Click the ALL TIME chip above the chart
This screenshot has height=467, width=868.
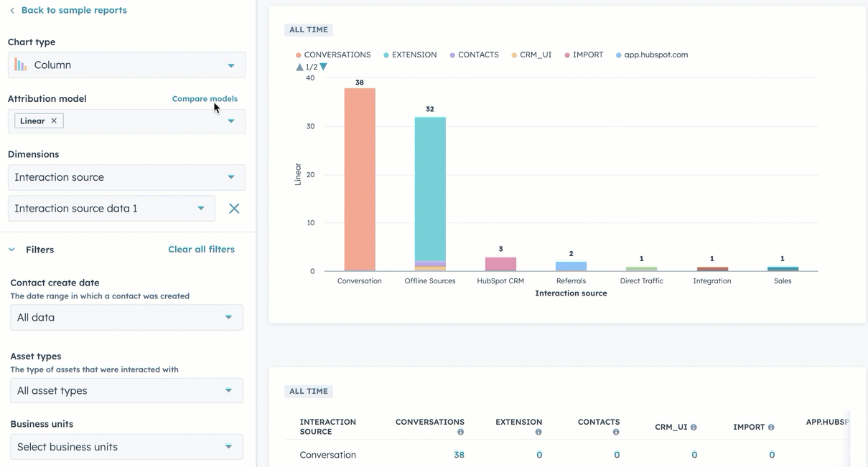(309, 29)
